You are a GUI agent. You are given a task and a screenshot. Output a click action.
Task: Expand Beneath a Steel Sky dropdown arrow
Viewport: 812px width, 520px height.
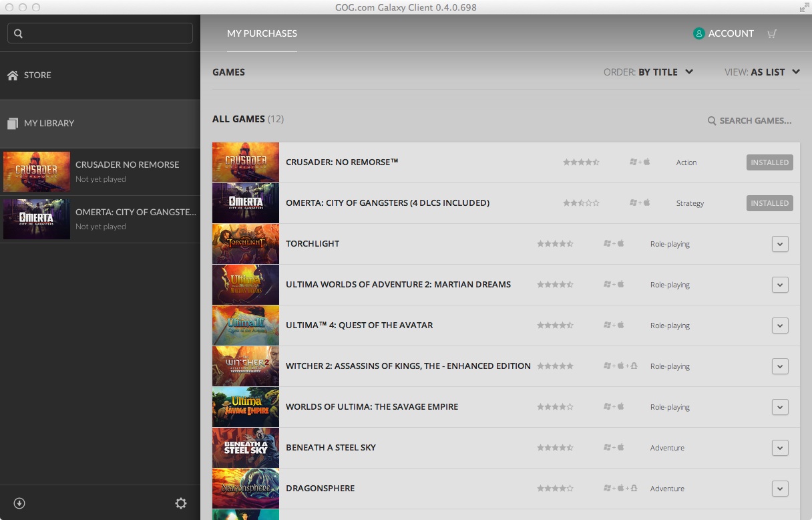point(780,448)
